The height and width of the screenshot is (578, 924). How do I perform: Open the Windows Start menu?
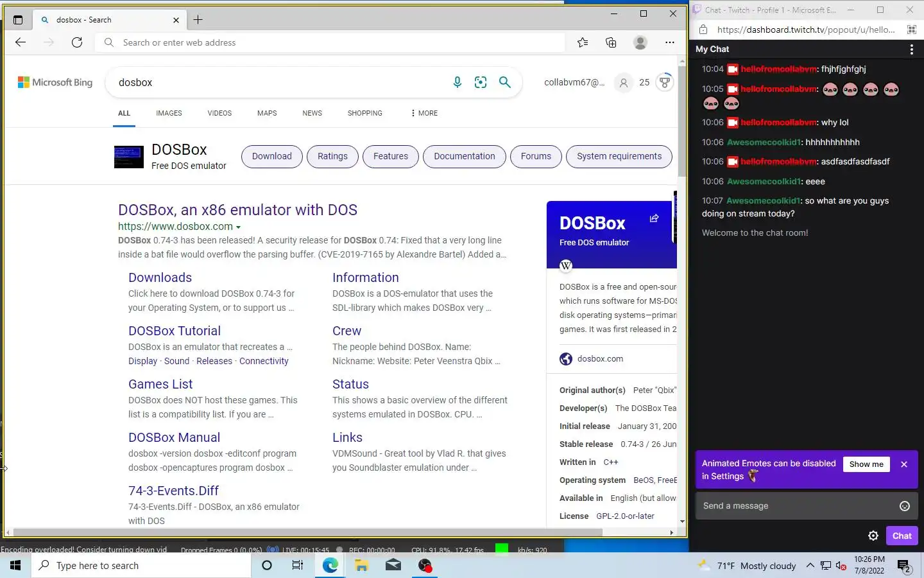tap(15, 565)
